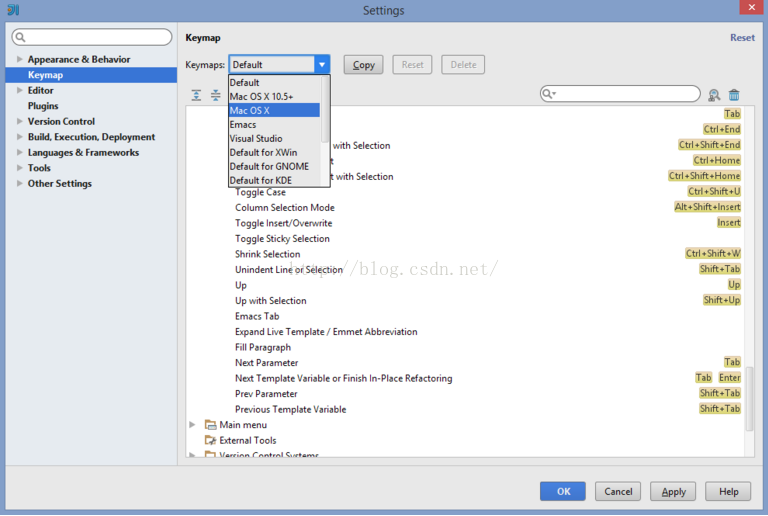Expand the Tools settings section

(20, 167)
